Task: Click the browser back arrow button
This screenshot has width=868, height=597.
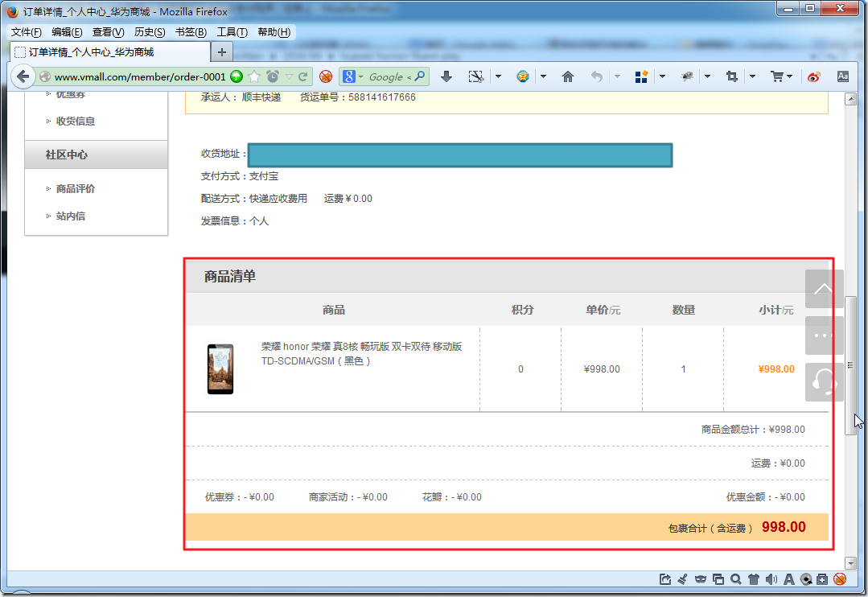Action: pyautogui.click(x=23, y=76)
